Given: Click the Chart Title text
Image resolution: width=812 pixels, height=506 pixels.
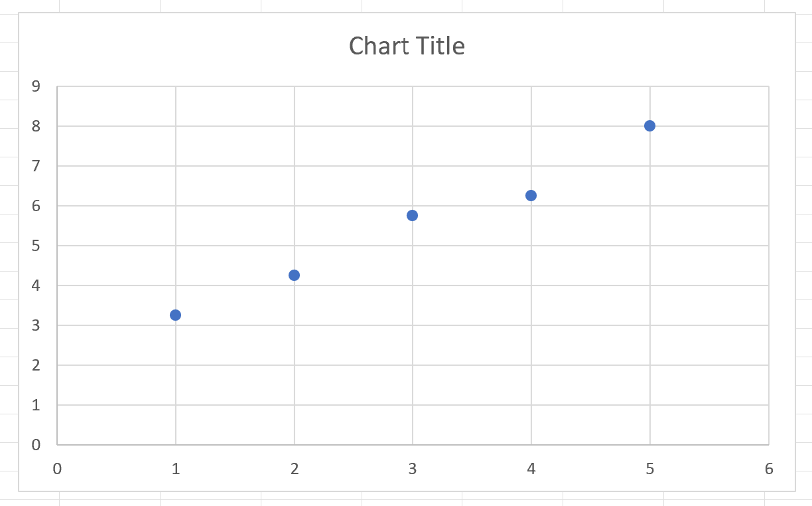Looking at the screenshot, I should (x=407, y=46).
